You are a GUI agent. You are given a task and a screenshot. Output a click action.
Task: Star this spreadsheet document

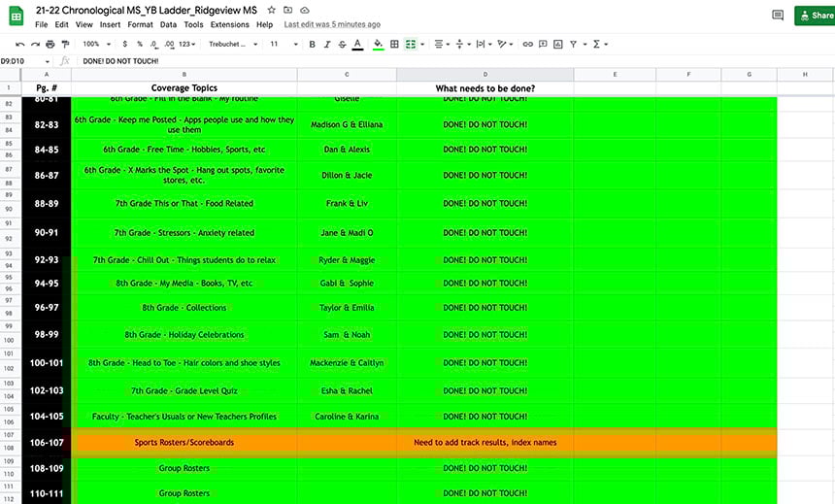click(x=271, y=9)
